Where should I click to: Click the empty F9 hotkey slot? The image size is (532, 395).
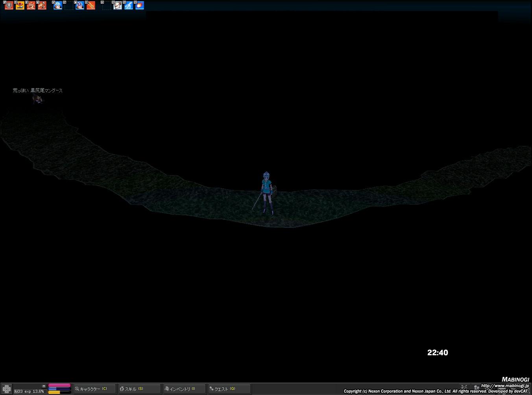(x=107, y=6)
